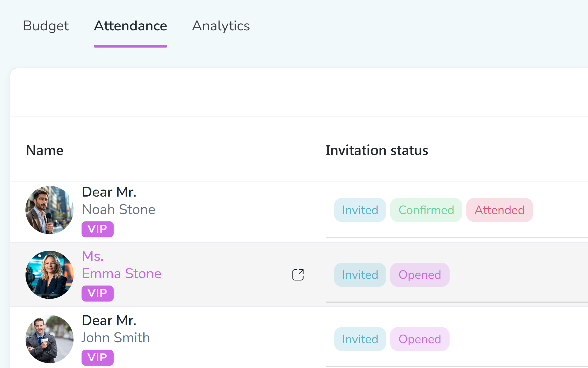Click Invited status in Emma Stone's row
Screen dimensions: 588x368
pos(360,275)
